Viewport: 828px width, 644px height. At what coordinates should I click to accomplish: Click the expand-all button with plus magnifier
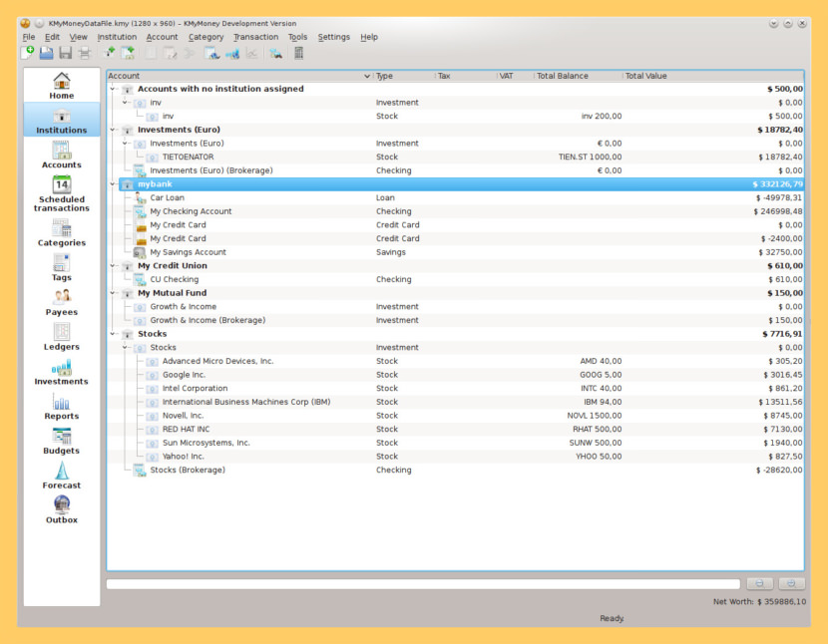(x=791, y=583)
